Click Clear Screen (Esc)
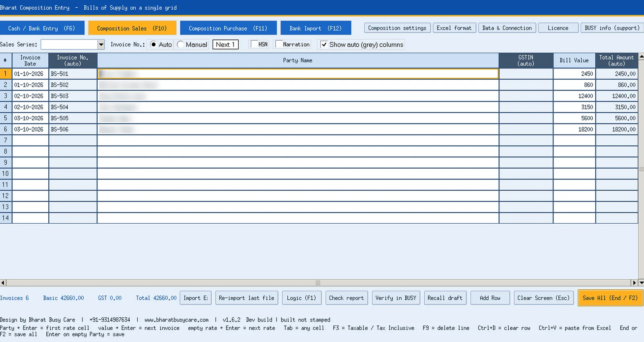Screen dimensions: 644x342 coord(543,298)
